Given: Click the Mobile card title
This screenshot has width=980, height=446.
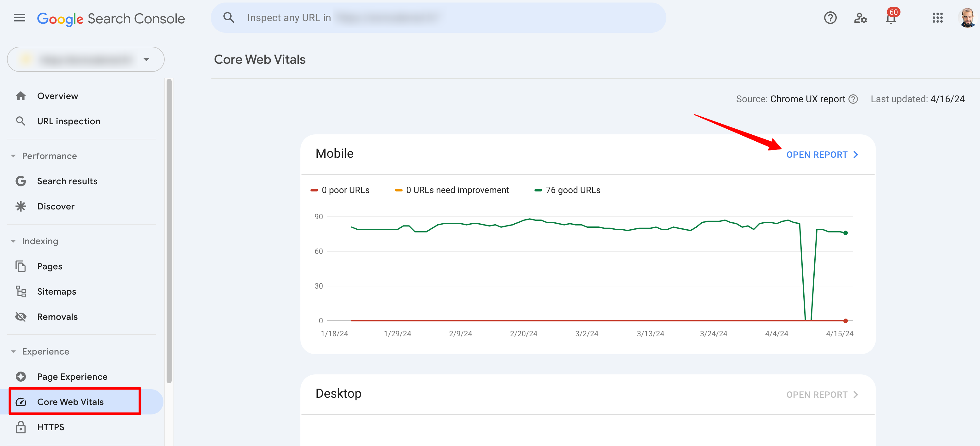Looking at the screenshot, I should coord(334,153).
